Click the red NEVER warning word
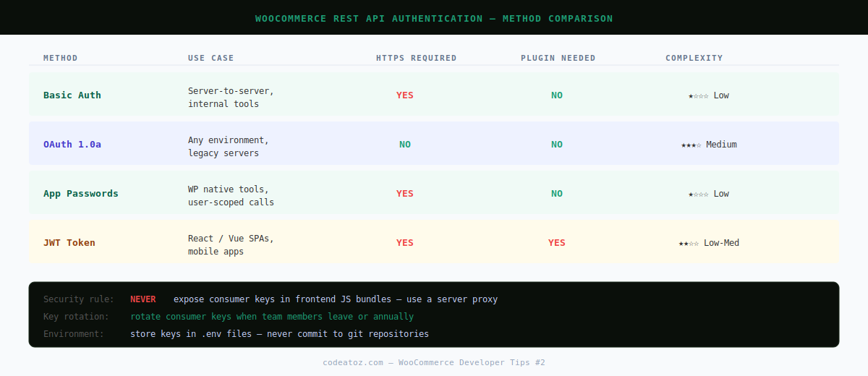Viewport: 868px width, 376px height. (x=143, y=299)
